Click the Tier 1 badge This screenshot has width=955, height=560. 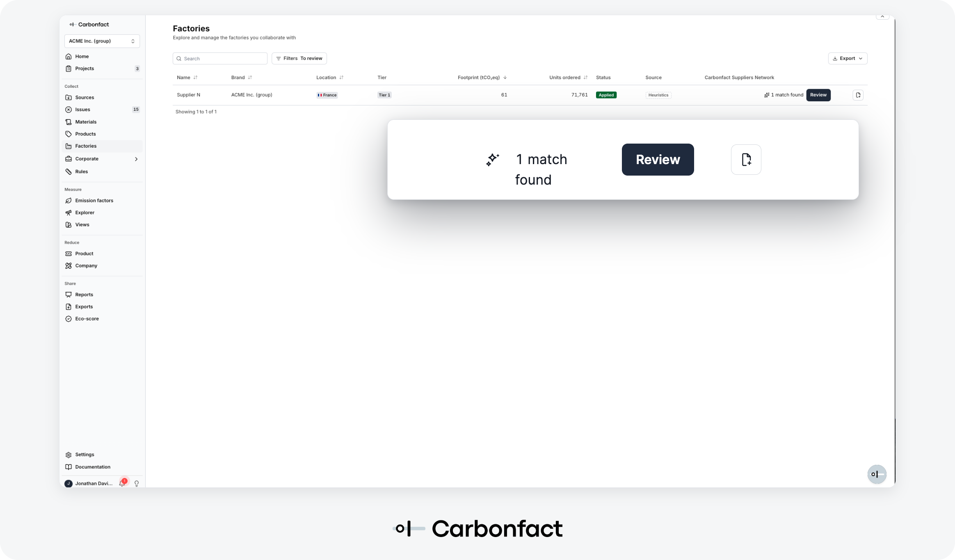(384, 95)
